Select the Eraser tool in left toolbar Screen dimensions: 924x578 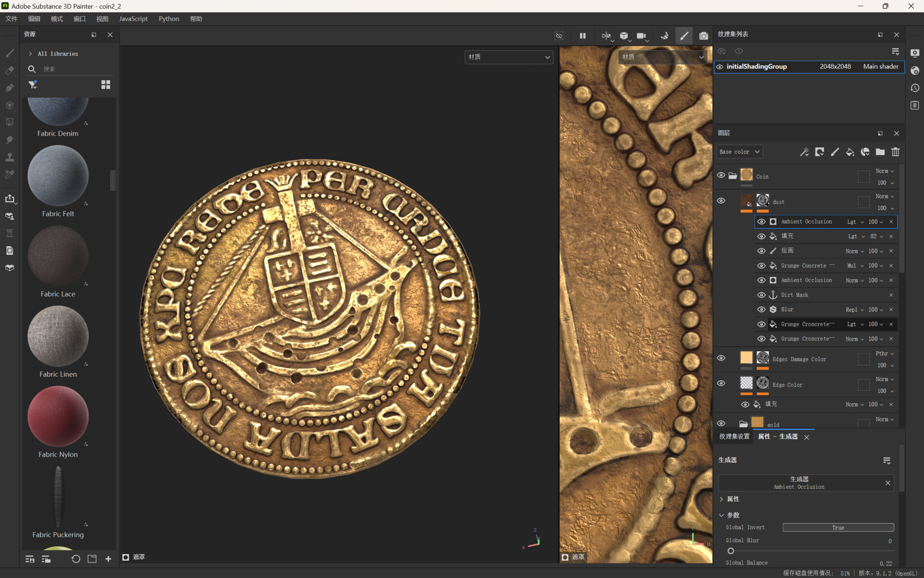[x=10, y=70]
